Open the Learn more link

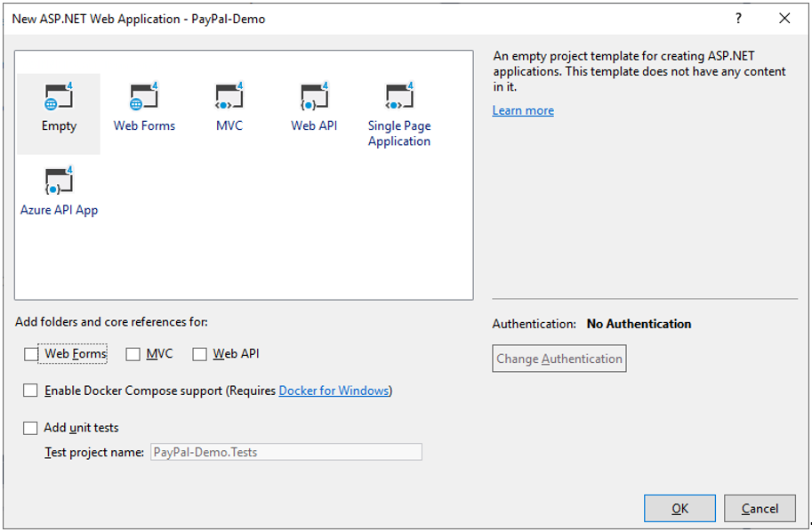click(x=523, y=110)
